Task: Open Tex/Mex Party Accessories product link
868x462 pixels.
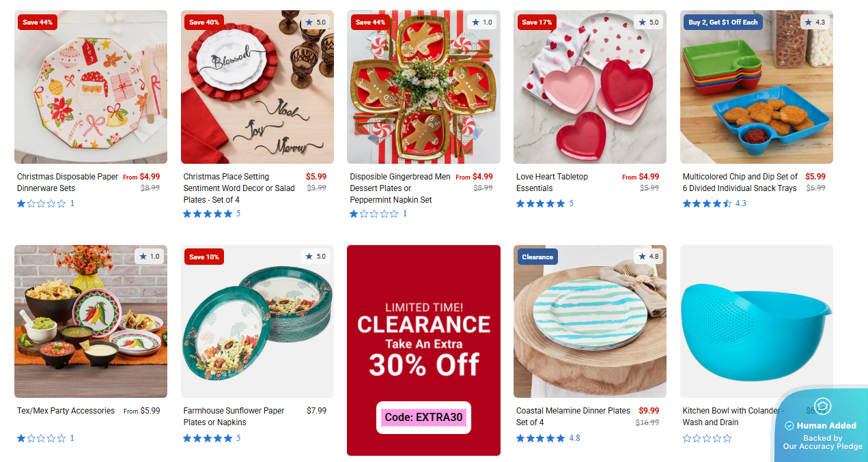Action: [66, 411]
